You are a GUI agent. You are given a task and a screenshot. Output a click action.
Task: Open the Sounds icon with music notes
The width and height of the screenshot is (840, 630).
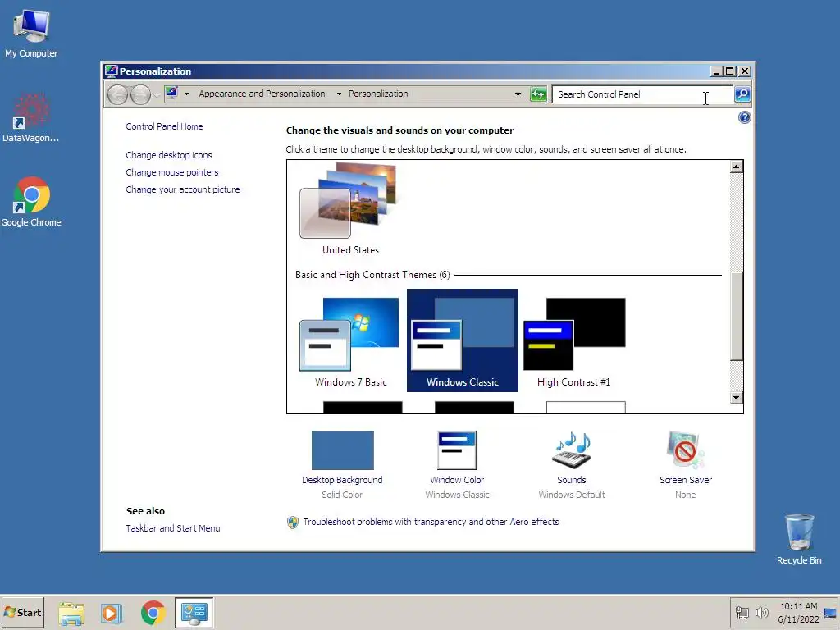tap(572, 450)
